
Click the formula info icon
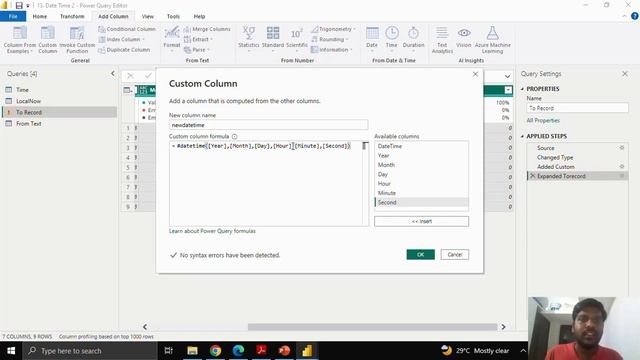(234, 136)
